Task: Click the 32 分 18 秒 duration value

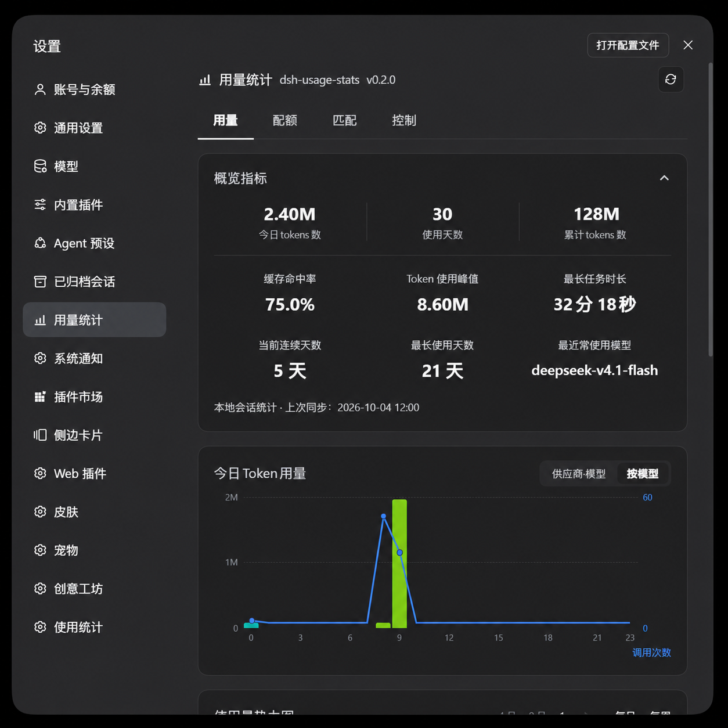Action: point(594,304)
